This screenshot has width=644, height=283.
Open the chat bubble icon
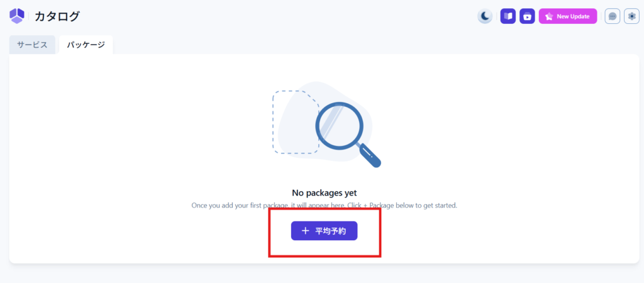coord(613,16)
